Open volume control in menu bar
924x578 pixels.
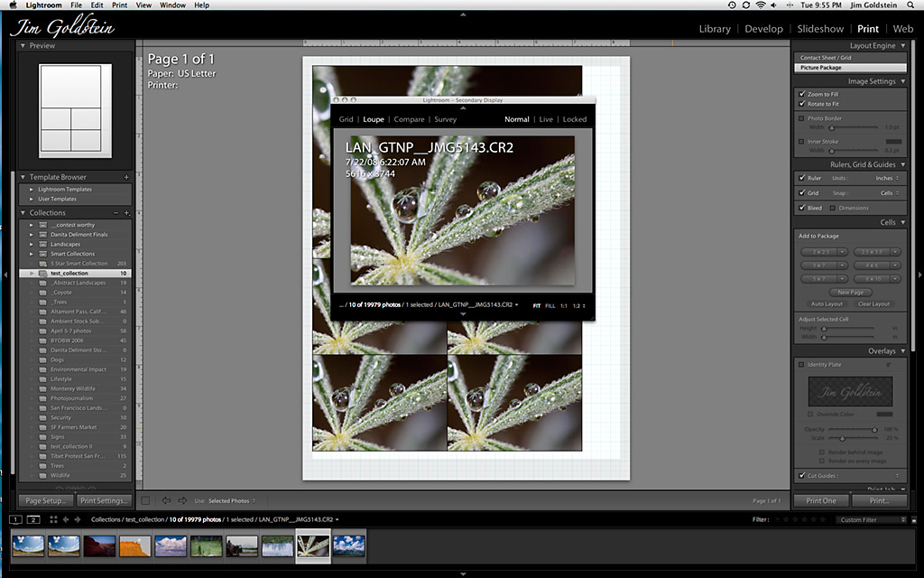tap(773, 5)
